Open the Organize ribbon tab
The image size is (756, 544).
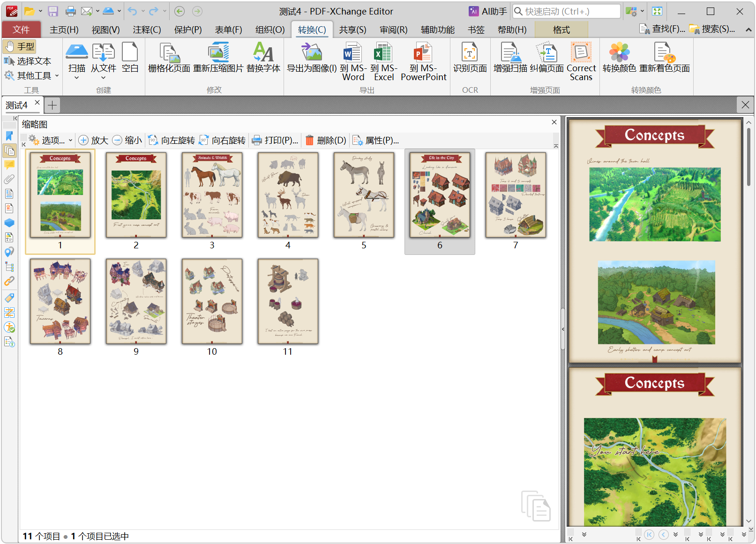(x=270, y=30)
